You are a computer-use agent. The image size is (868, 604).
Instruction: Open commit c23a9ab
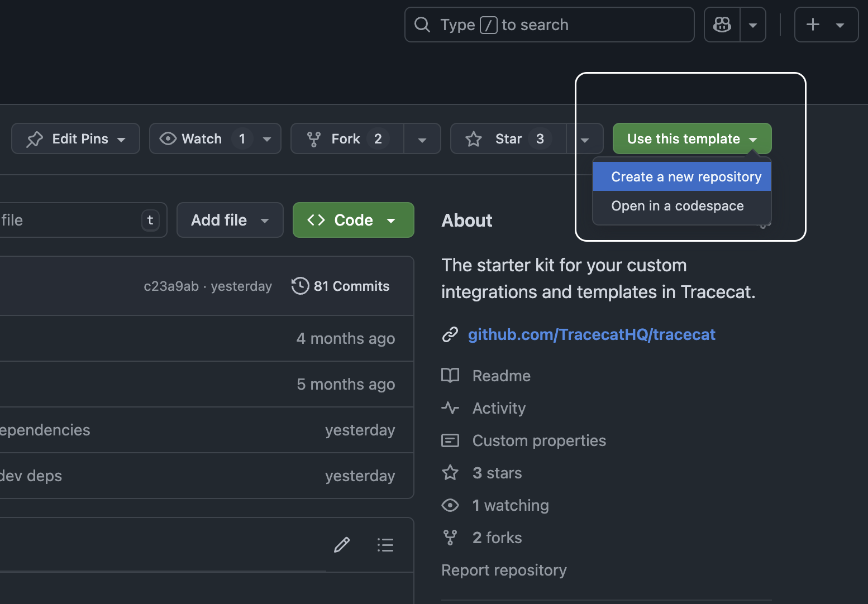click(x=171, y=286)
